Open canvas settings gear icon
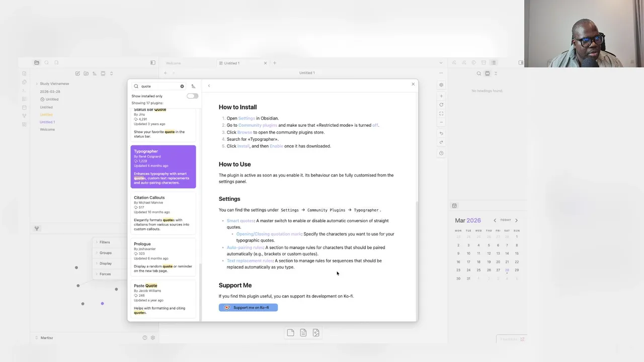 tap(441, 85)
